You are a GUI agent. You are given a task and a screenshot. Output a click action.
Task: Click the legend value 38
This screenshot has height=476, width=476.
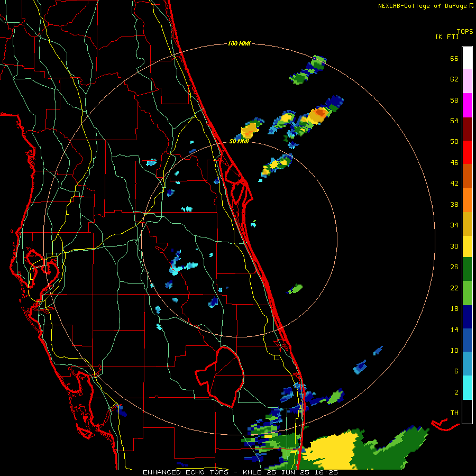tap(454, 204)
